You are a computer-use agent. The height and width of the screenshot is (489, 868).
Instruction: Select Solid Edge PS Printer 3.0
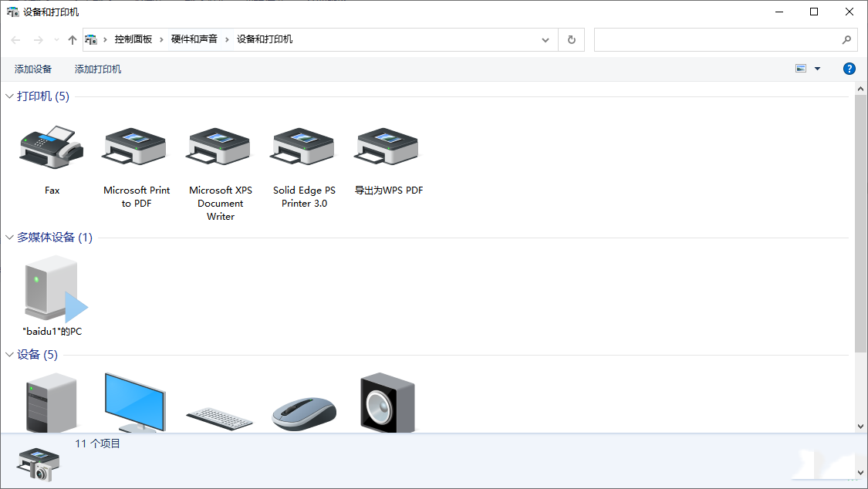point(304,147)
